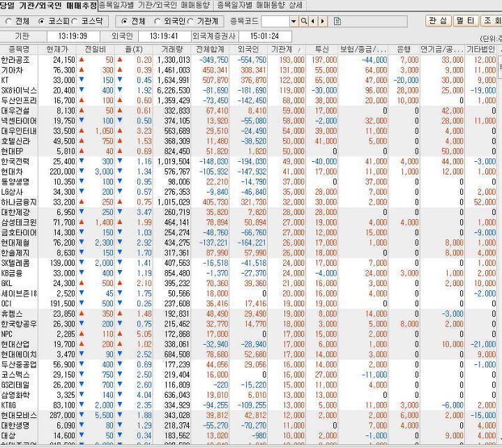
Task: Click 현대차 current price 220,000
Action: coord(63,172)
